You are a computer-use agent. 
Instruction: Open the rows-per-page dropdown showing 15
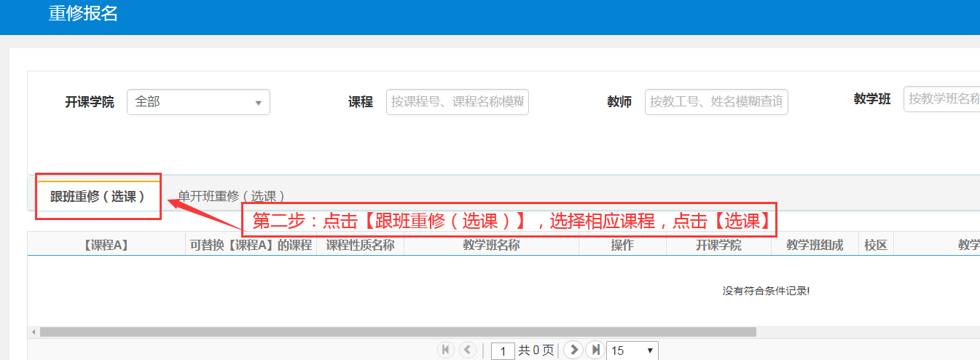632,351
